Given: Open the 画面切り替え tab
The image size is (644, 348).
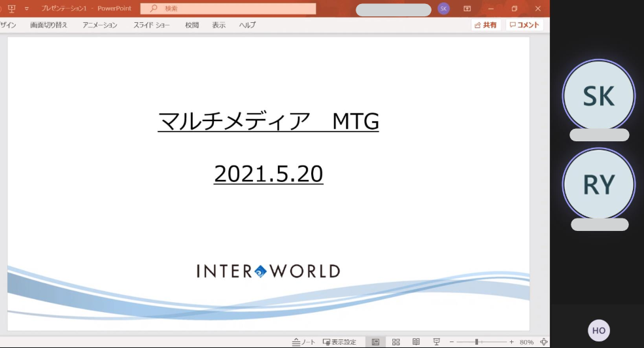Looking at the screenshot, I should click(x=48, y=25).
